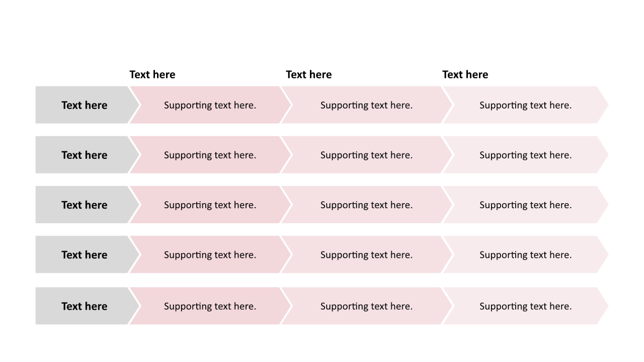Click the gray 'Text here' label in third row

[x=85, y=205]
